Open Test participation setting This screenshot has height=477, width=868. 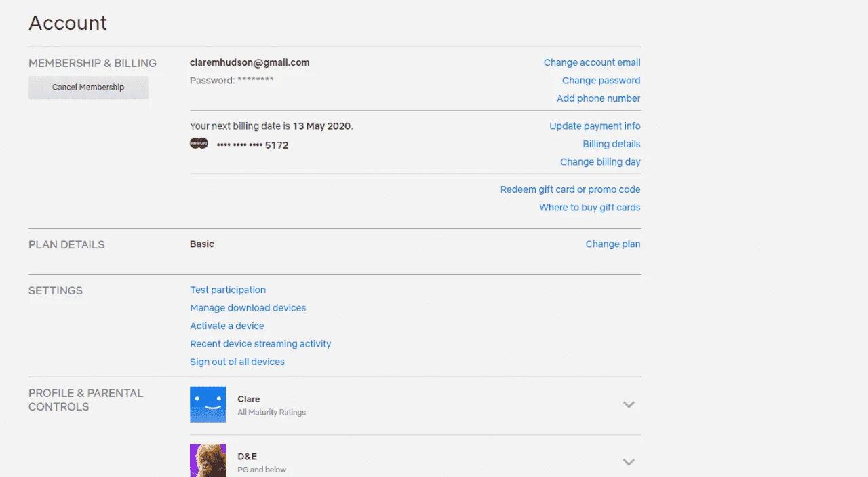coord(228,290)
